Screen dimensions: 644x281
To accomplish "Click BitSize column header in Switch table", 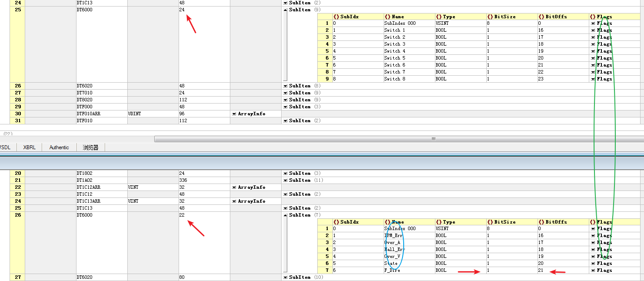I will pyautogui.click(x=512, y=17).
